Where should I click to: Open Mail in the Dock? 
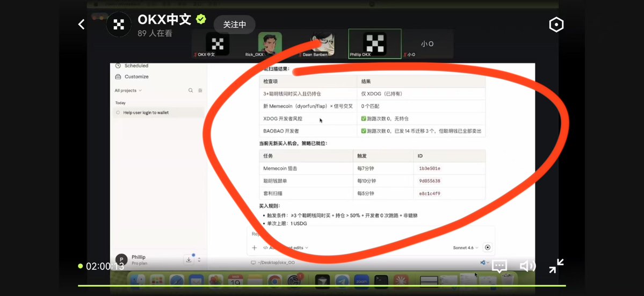197,281
